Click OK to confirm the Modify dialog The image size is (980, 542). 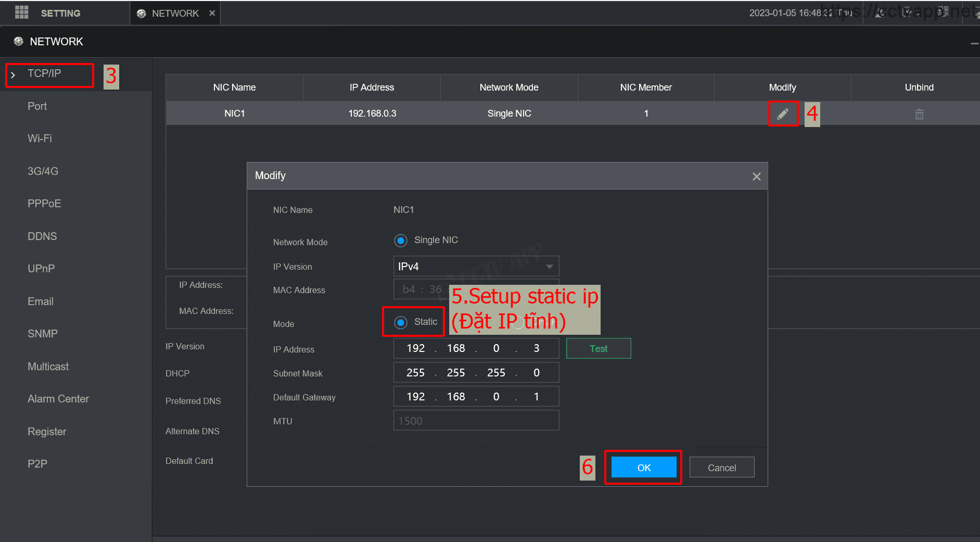(x=643, y=468)
